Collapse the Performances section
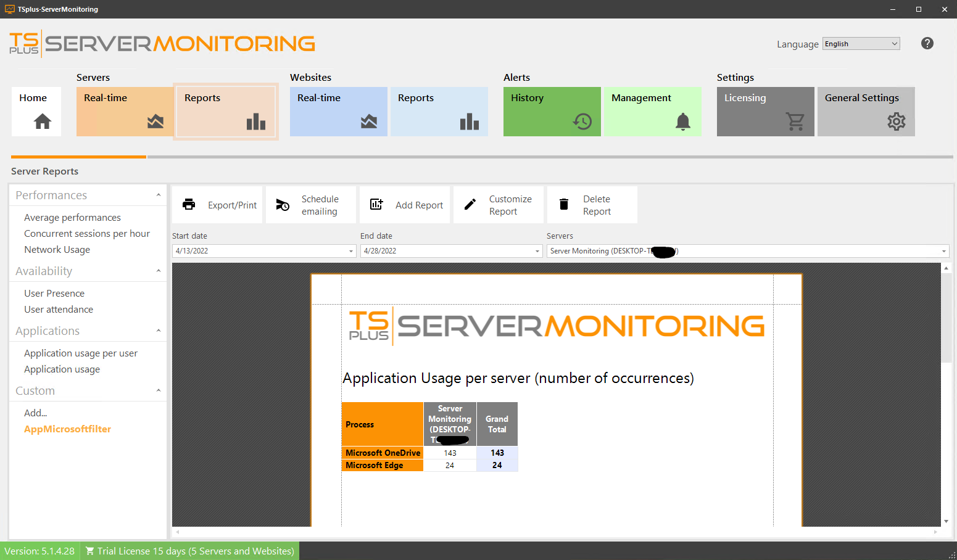The image size is (957, 560). 159,195
